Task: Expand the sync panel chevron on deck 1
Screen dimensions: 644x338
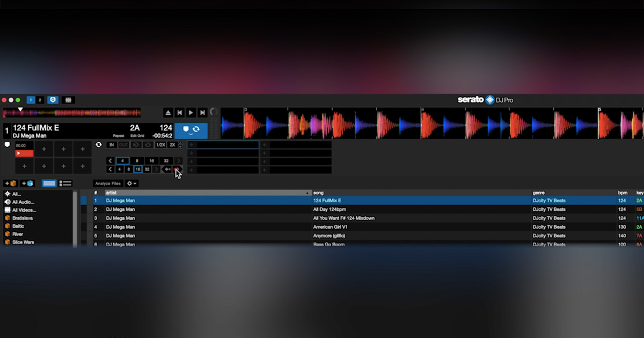Action: 191,134
